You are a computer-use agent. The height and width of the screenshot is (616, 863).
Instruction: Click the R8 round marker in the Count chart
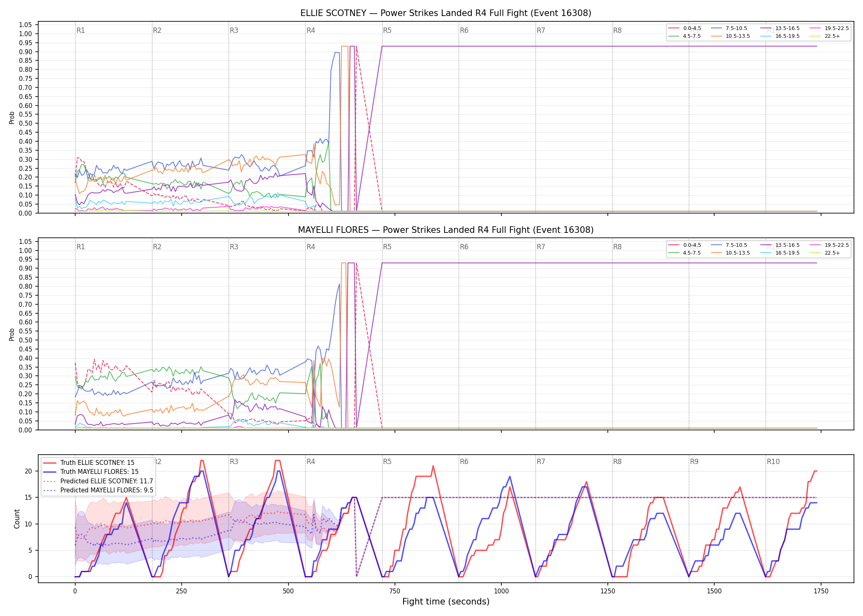tap(617, 462)
